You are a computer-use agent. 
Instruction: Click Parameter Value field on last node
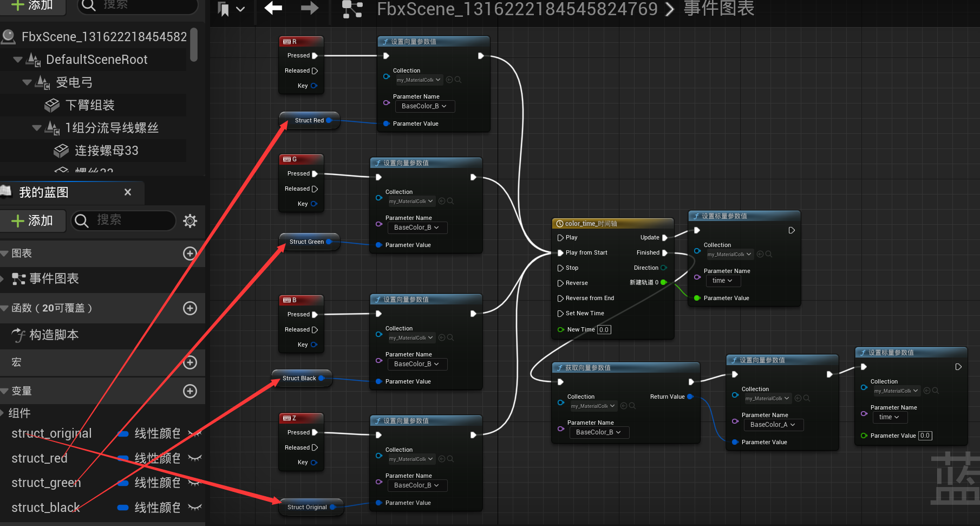[x=925, y=436]
